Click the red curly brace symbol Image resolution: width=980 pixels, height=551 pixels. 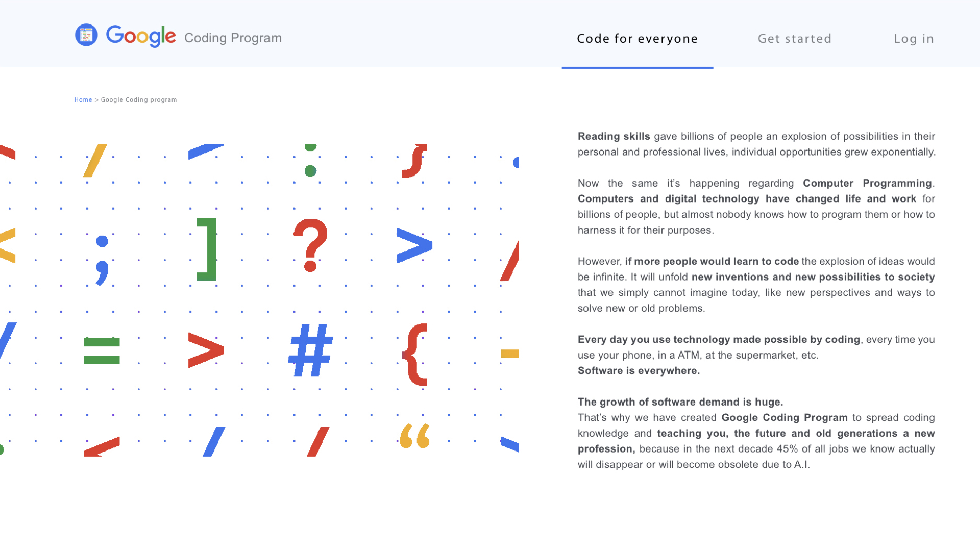(x=415, y=355)
